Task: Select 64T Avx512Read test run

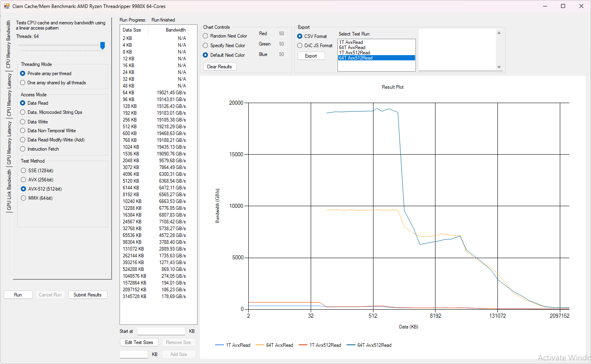Action: click(377, 58)
